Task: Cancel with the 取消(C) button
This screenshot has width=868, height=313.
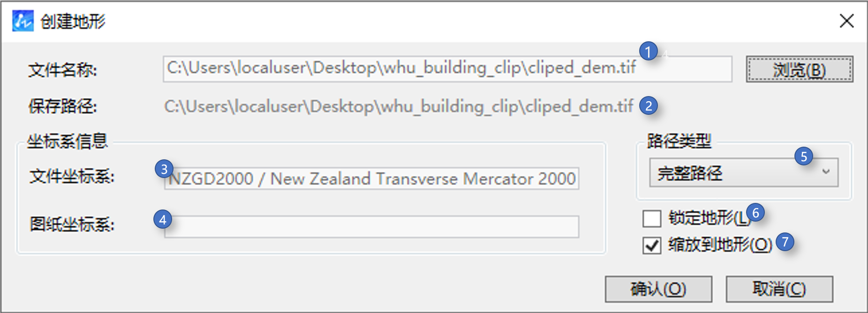Action: (779, 289)
